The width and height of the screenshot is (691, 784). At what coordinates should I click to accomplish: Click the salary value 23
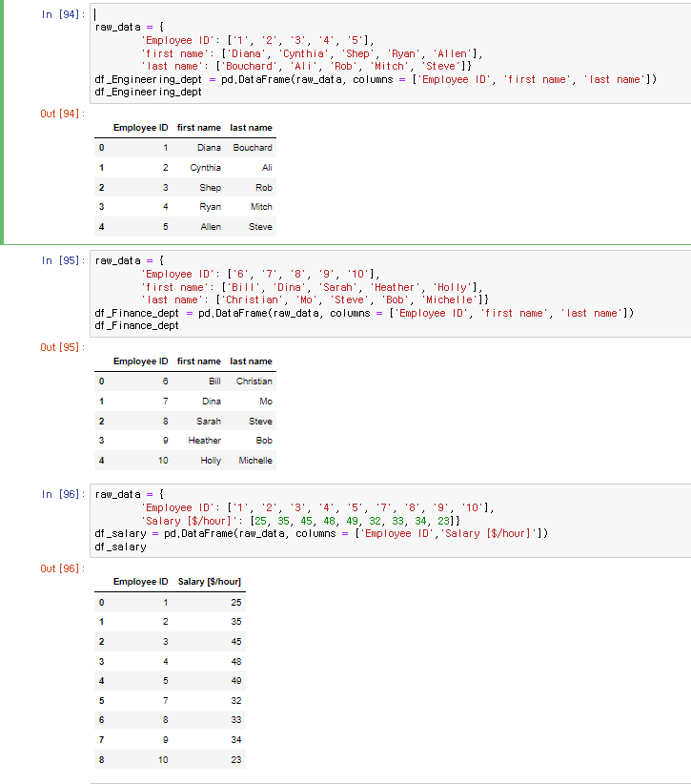(x=236, y=759)
